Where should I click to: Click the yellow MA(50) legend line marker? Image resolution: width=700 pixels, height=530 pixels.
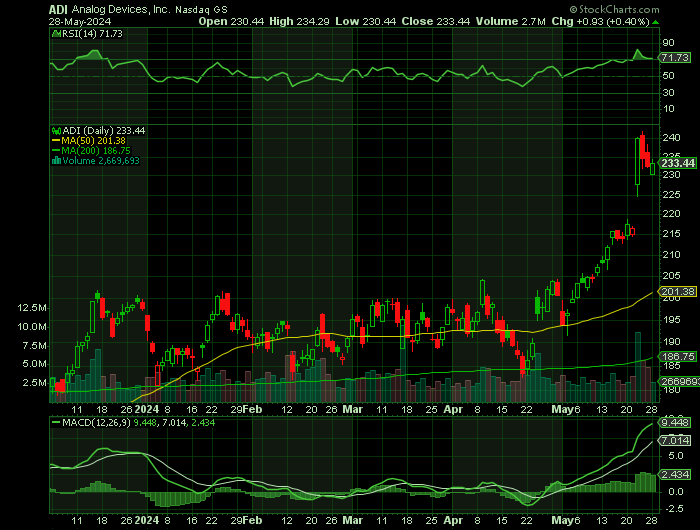tap(56, 141)
